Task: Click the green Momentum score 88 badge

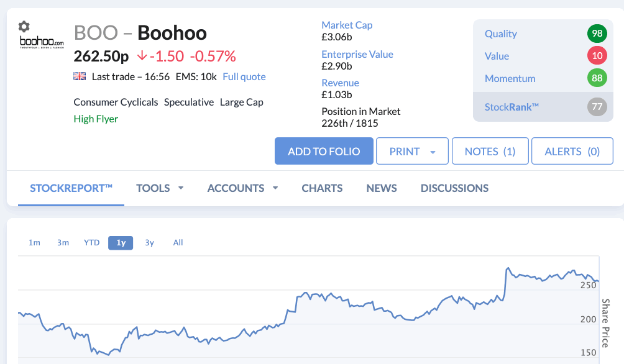Action: point(597,78)
